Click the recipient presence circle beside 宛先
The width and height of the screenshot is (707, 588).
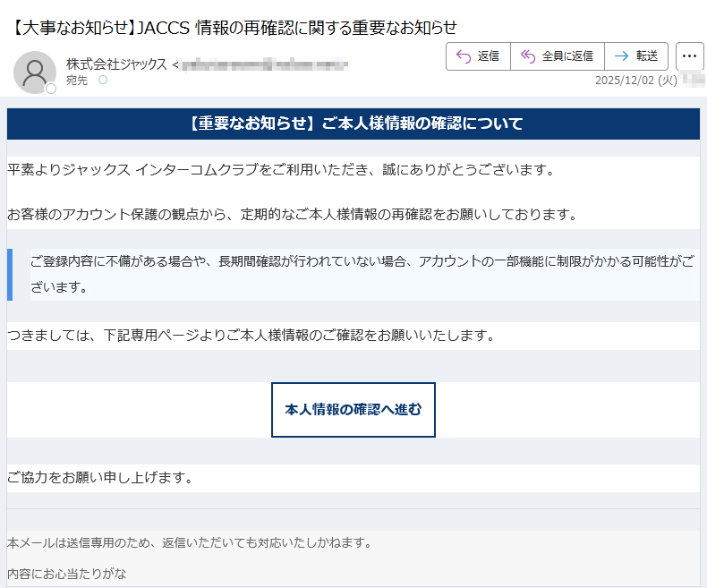(102, 81)
